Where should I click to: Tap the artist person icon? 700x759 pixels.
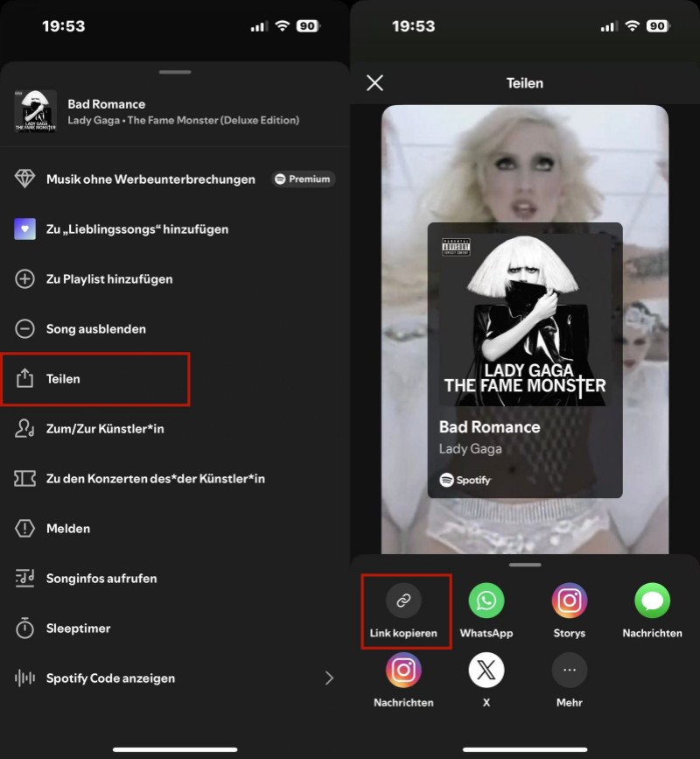24,428
